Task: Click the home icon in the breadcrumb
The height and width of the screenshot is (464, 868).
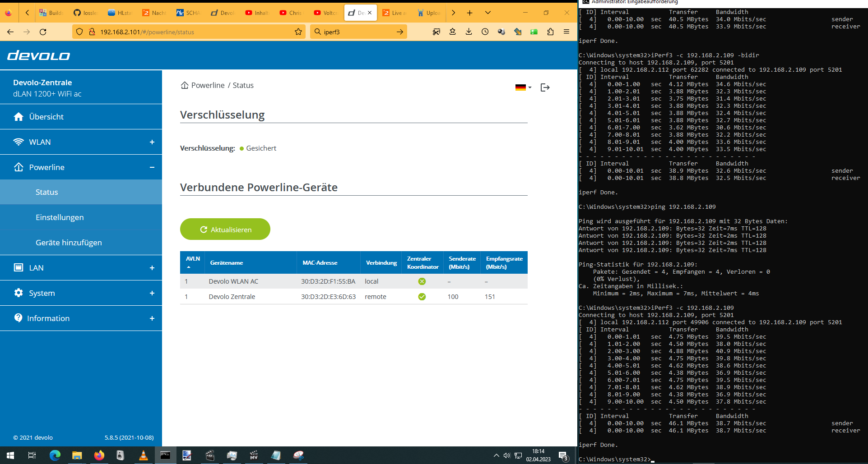Action: point(185,85)
